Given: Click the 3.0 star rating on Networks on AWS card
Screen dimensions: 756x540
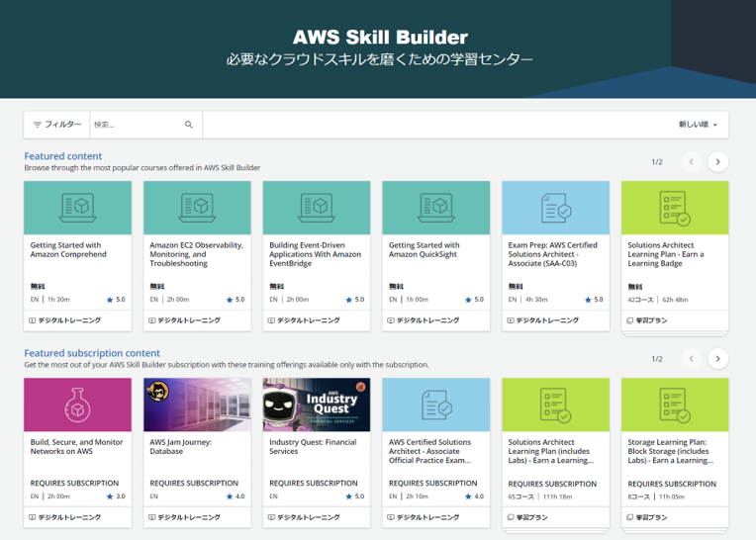Looking at the screenshot, I should (x=116, y=496).
